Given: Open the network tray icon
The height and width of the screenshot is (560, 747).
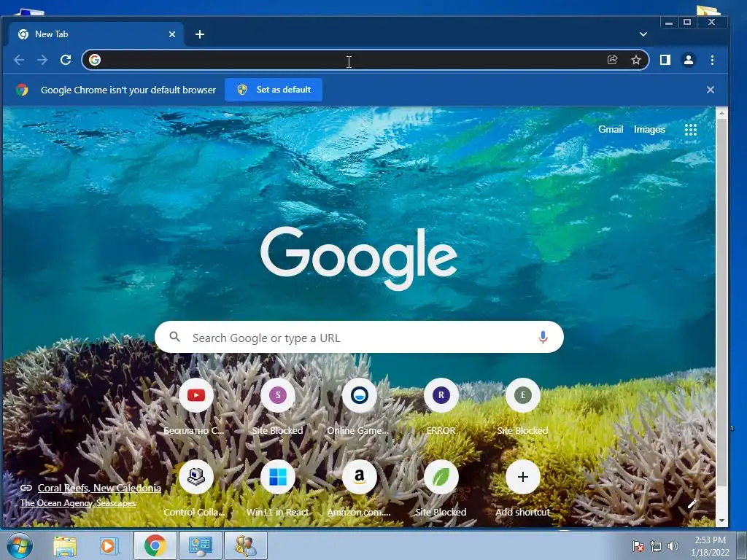Looking at the screenshot, I should (x=656, y=547).
